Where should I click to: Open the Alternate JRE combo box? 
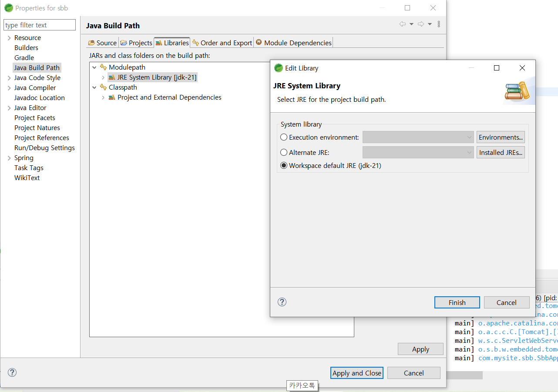tap(418, 152)
